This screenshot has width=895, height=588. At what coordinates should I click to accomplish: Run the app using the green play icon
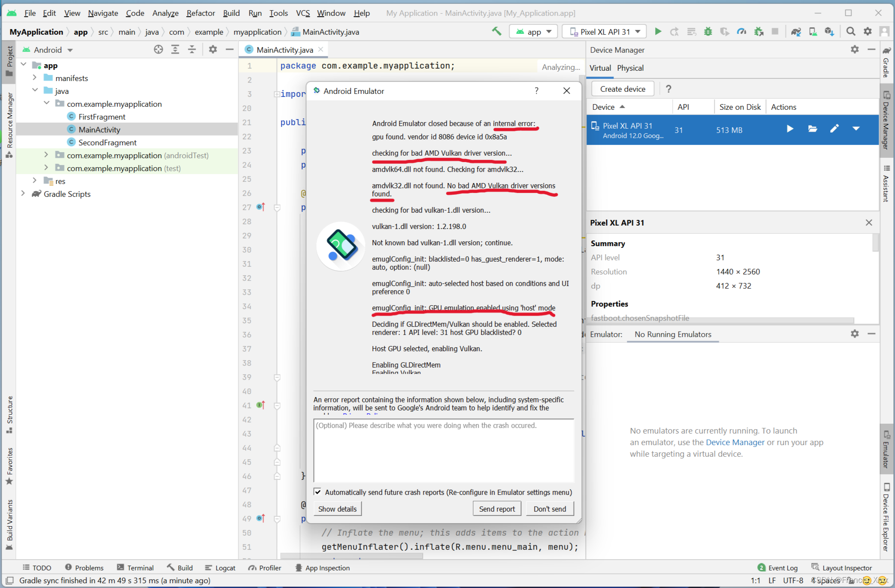coord(659,31)
